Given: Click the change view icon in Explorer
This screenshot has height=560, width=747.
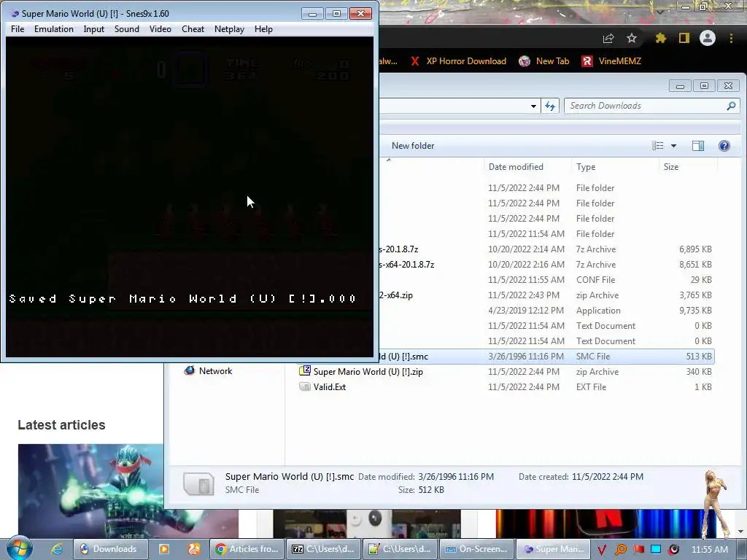Looking at the screenshot, I should click(658, 146).
